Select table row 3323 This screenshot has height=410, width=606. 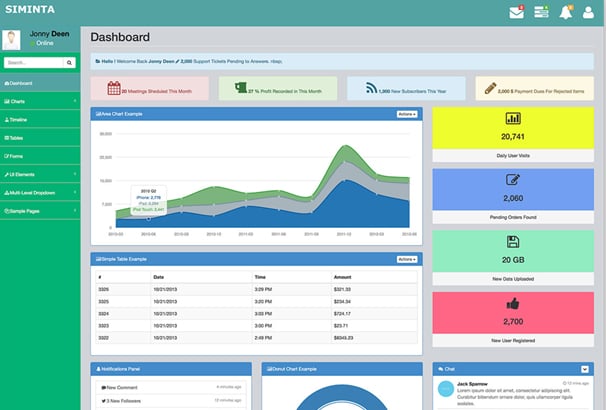click(x=257, y=326)
